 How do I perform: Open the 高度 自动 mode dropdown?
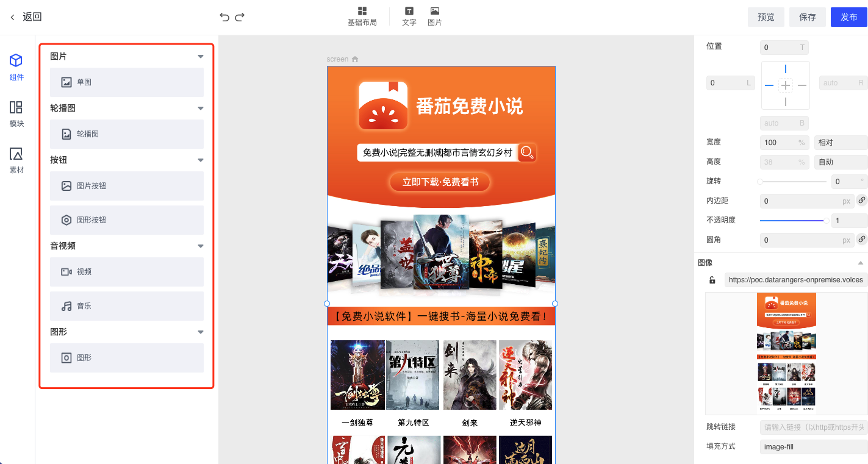(841, 162)
